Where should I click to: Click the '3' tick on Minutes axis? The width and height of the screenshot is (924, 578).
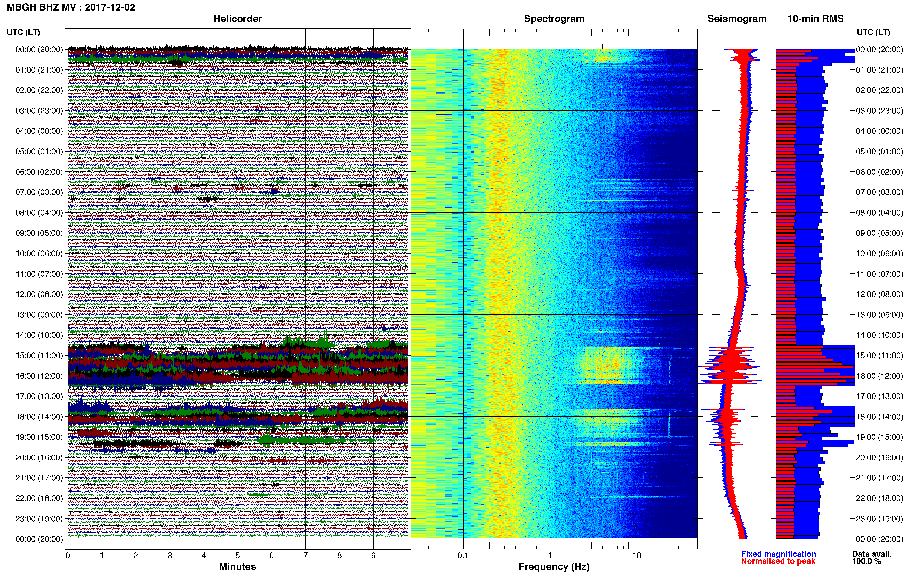pyautogui.click(x=170, y=555)
